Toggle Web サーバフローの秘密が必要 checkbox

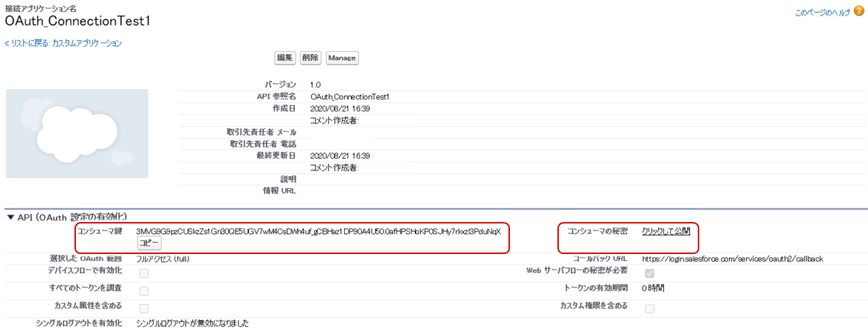649,274
